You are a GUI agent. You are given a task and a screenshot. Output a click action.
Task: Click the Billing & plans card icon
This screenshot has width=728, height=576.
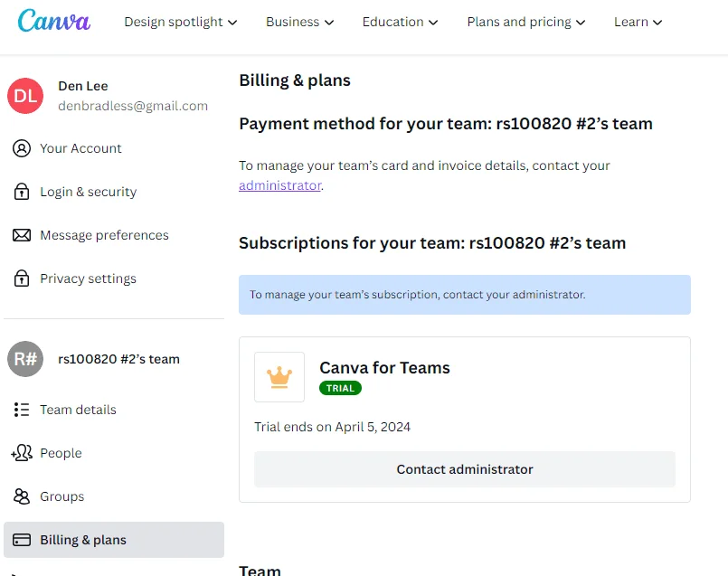coord(22,540)
